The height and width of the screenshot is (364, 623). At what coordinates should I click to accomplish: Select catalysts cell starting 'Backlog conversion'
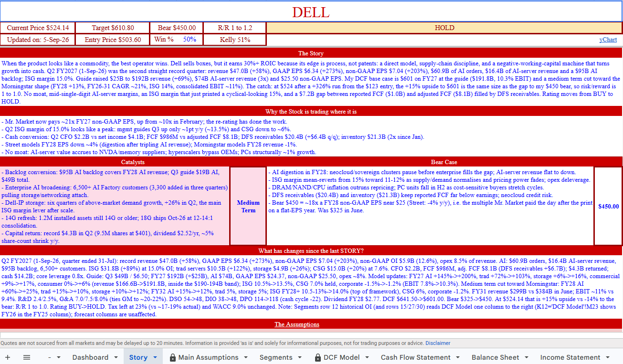(x=115, y=206)
